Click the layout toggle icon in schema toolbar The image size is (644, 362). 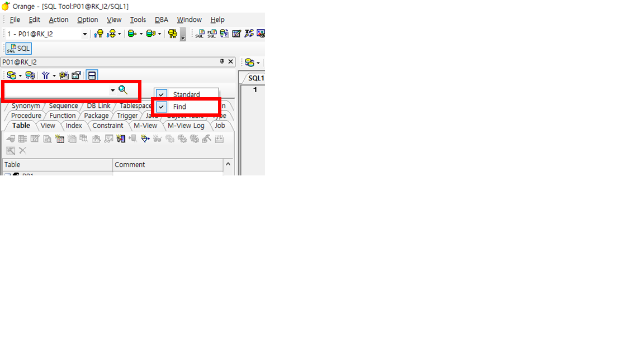click(x=92, y=75)
